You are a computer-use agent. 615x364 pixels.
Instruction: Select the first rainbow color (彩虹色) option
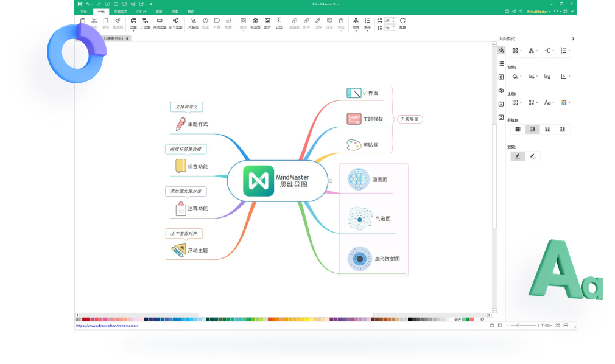click(518, 129)
